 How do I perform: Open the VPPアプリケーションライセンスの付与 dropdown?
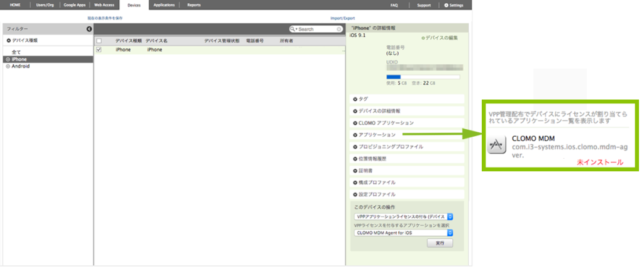pyautogui.click(x=403, y=216)
